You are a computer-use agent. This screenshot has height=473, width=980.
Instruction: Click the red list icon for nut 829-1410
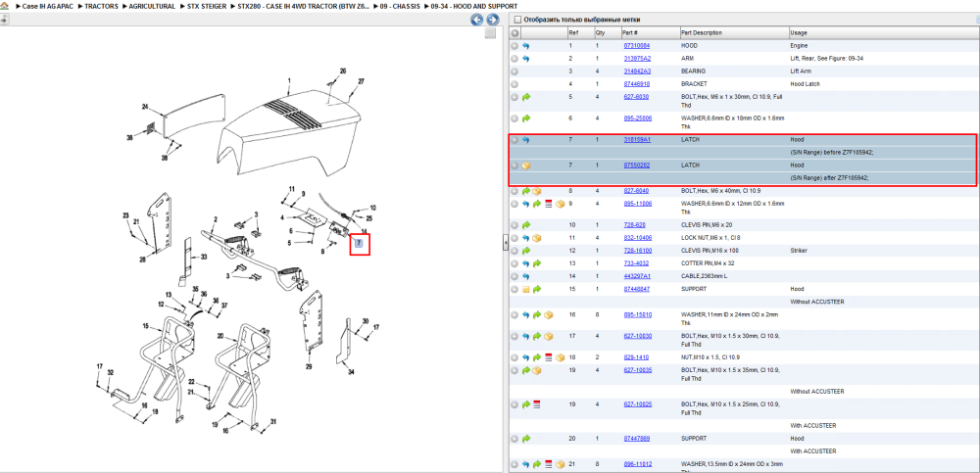[x=548, y=357]
